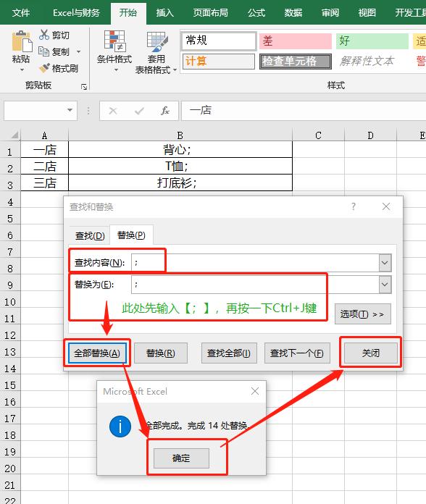Select cell containing 一店
Image resolution: width=426 pixels, height=504 pixels.
[45, 149]
